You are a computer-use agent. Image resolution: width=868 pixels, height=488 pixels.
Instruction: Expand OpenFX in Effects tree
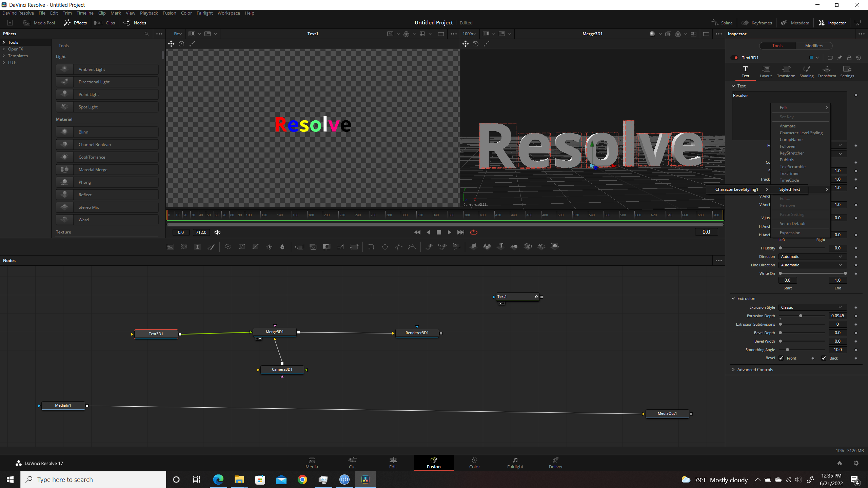tap(4, 49)
